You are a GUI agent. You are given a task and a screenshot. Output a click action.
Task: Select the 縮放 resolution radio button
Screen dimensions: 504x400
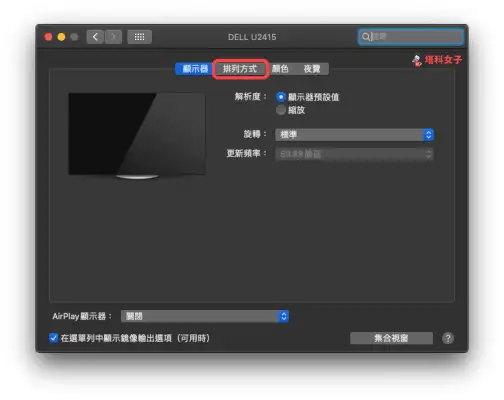coord(281,110)
